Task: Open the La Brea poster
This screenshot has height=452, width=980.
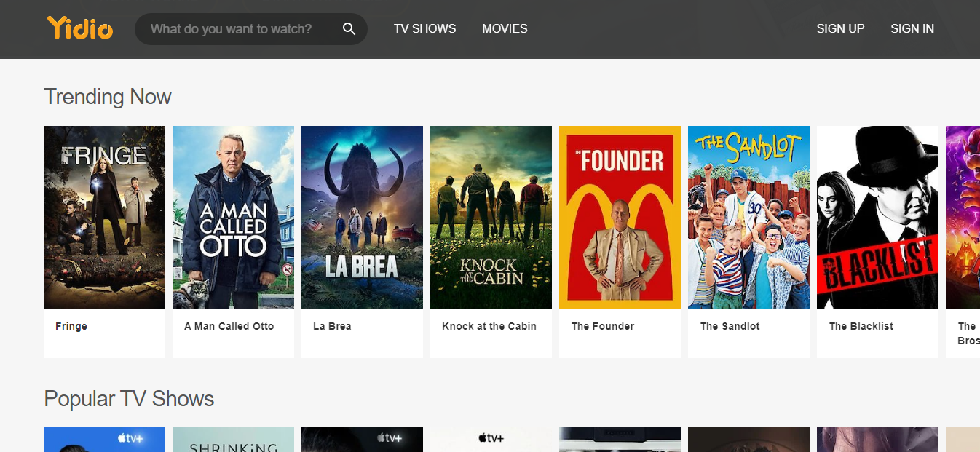Action: (362, 216)
